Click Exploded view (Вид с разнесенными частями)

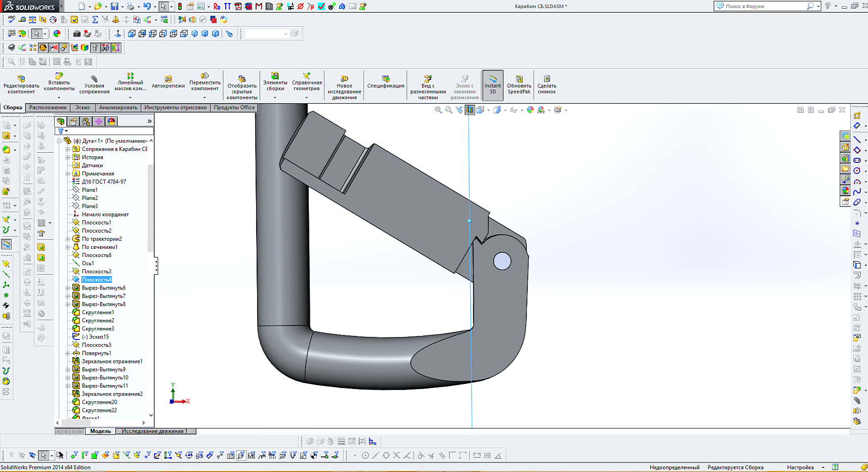[428, 87]
